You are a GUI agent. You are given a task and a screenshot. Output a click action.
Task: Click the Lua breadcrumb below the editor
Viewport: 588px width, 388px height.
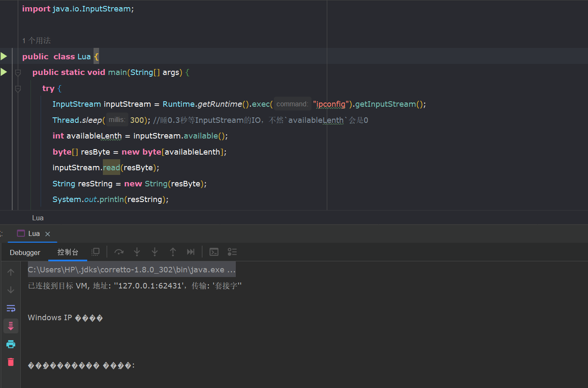[x=38, y=218]
